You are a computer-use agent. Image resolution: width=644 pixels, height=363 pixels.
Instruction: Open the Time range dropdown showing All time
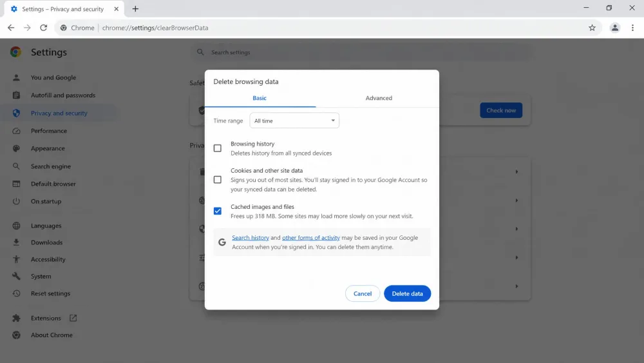click(294, 121)
